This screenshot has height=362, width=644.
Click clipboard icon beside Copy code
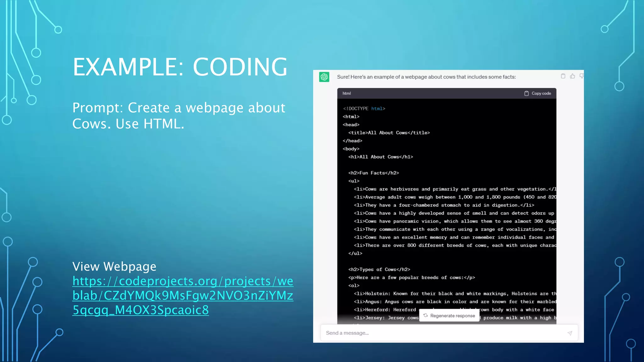click(x=526, y=93)
